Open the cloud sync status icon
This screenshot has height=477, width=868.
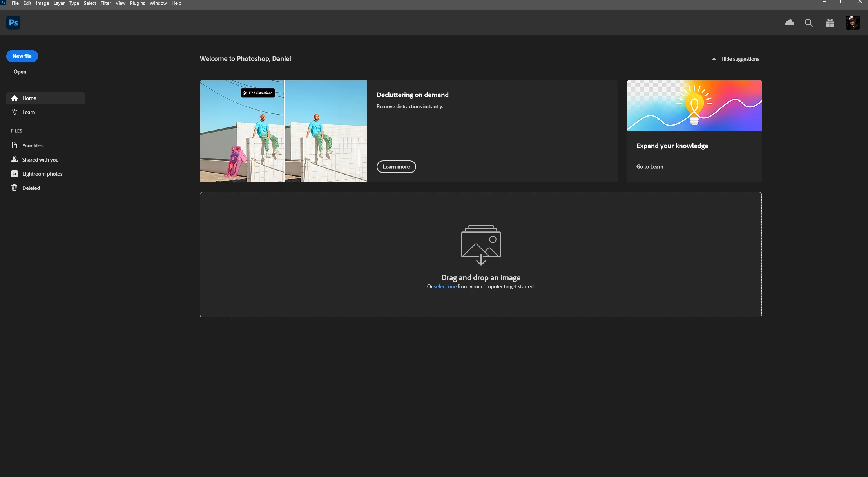tap(789, 23)
